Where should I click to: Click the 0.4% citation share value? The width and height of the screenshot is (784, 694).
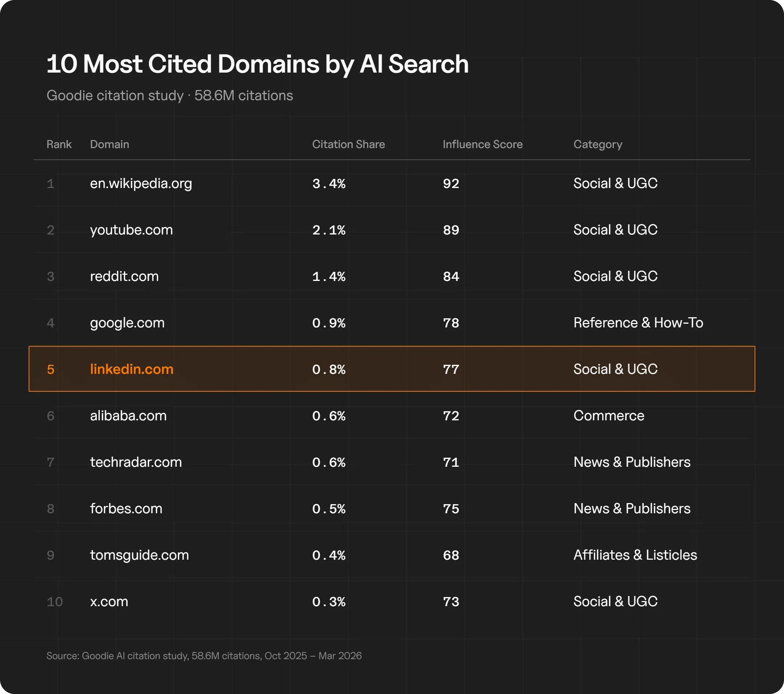pos(329,555)
